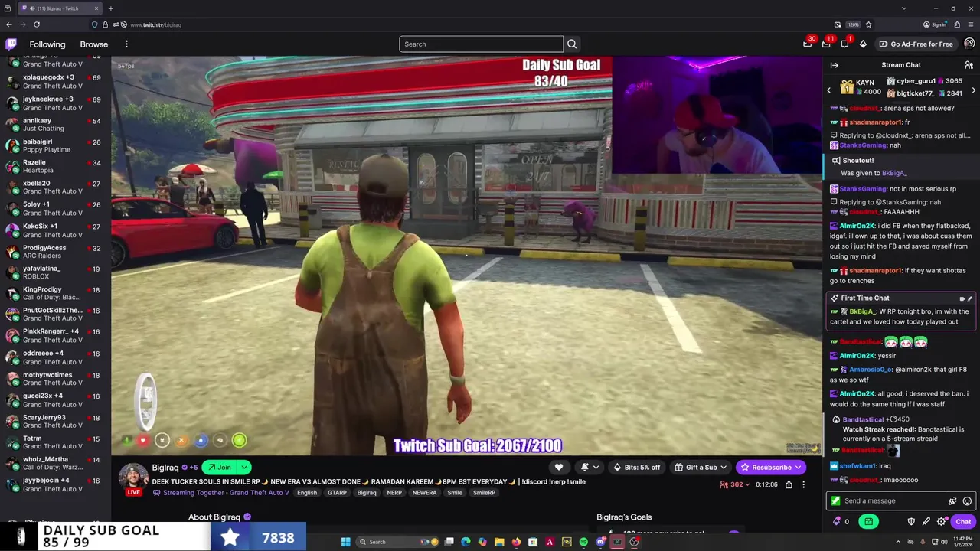This screenshot has width=980, height=551.
Task: Open the sword mod tools icon
Action: tap(926, 522)
